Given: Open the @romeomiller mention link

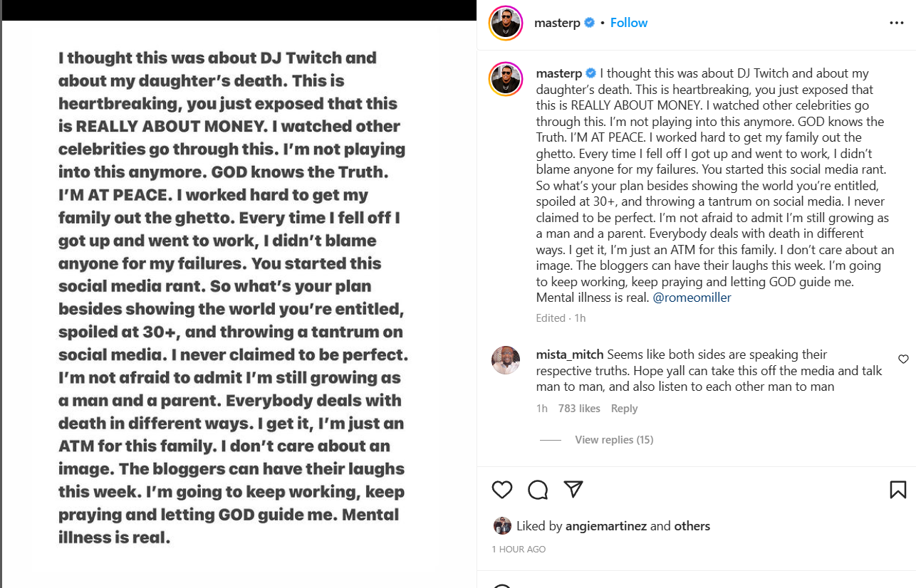Looking at the screenshot, I should [692, 297].
